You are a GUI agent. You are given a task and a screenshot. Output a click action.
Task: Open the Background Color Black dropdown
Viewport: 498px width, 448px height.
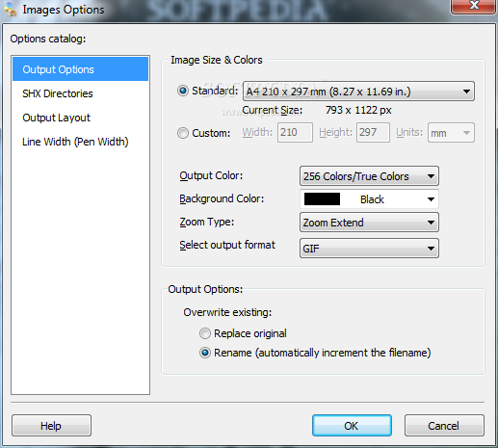click(369, 199)
